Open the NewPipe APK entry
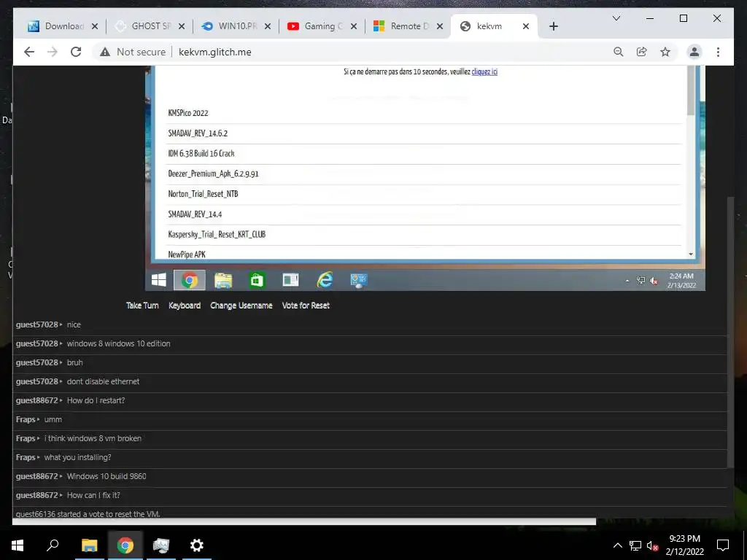Viewport: 747px width, 560px height. (x=187, y=254)
